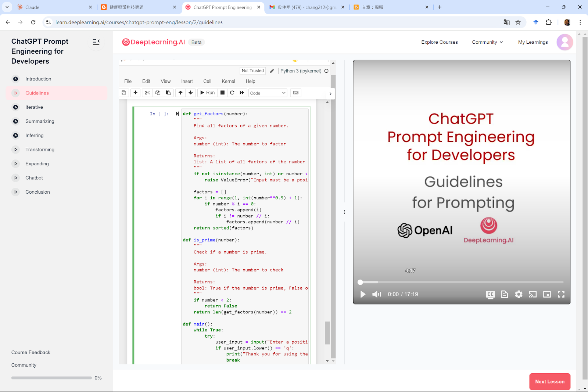Move the selected cell up
The image size is (588, 392).
(x=180, y=93)
